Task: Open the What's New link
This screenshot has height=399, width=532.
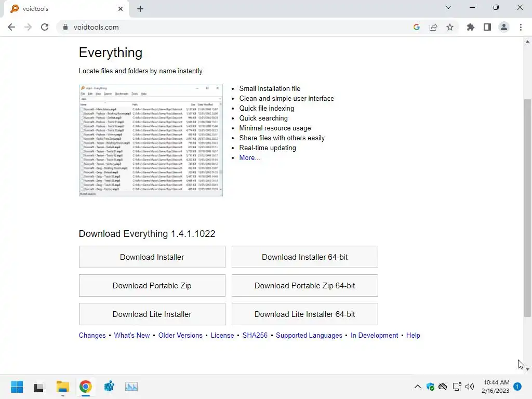Action: (132, 335)
